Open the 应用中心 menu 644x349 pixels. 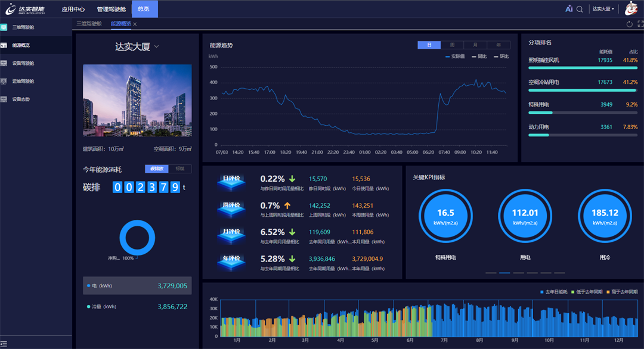(73, 10)
